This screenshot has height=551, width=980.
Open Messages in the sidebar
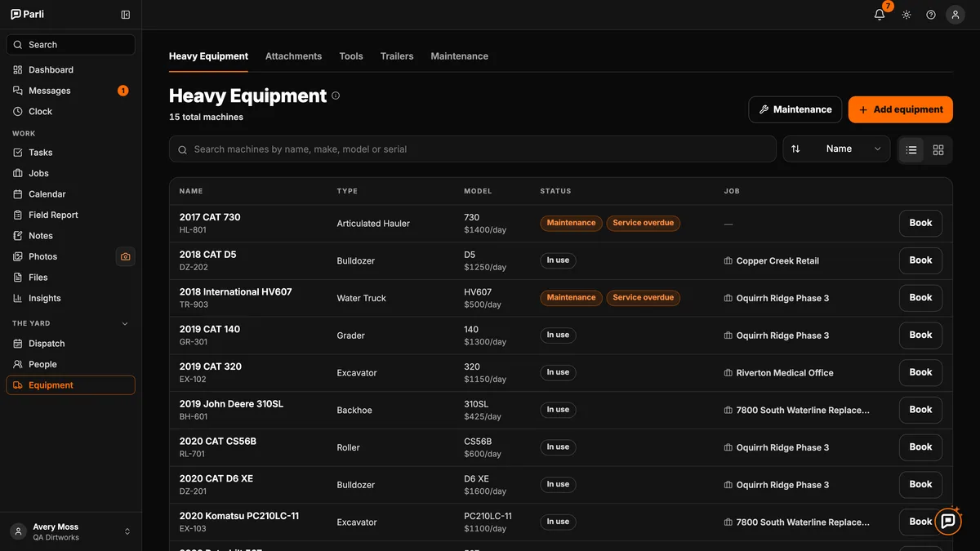pos(70,91)
